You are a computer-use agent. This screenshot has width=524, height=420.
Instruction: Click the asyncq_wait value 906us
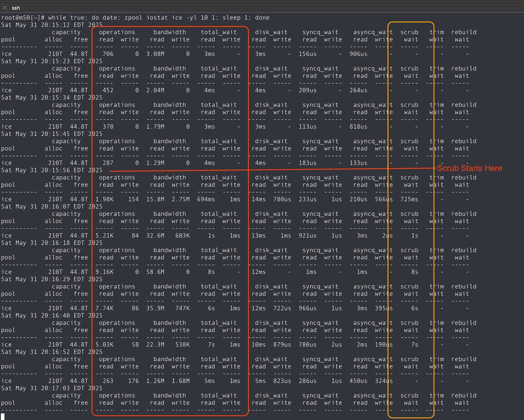pyautogui.click(x=359, y=54)
